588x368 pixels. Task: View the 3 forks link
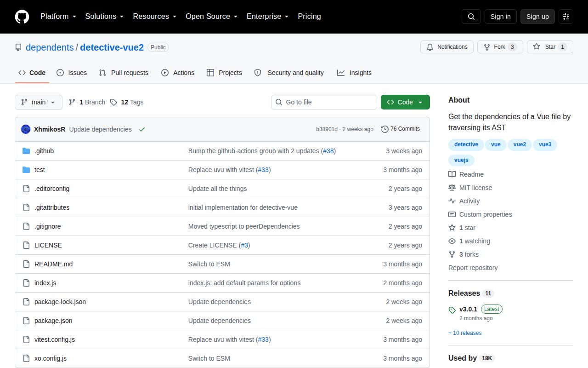[464, 254]
